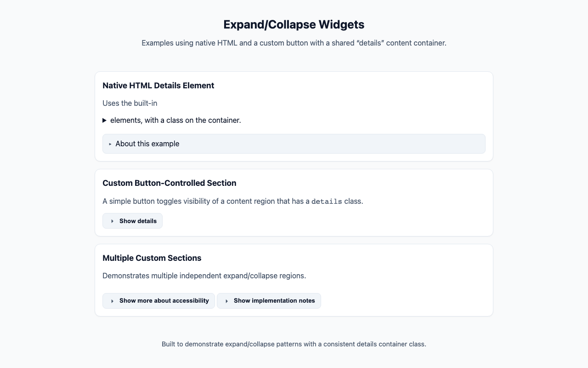
Task: Toggle the Show details content region
Action: (x=132, y=221)
